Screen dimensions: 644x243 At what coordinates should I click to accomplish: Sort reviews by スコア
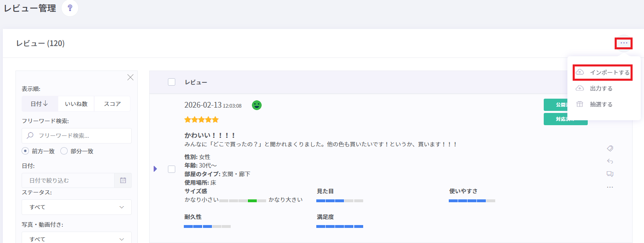click(x=112, y=104)
